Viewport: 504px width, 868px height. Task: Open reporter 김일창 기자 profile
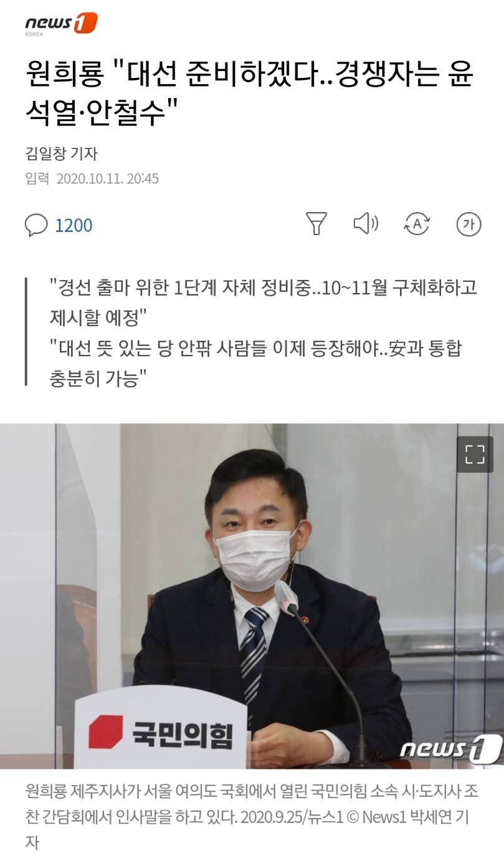click(61, 153)
